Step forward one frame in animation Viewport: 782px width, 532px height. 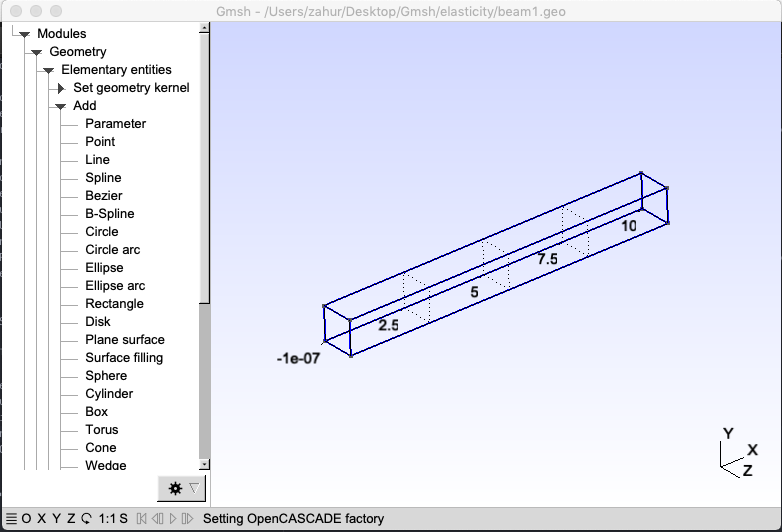click(x=187, y=519)
